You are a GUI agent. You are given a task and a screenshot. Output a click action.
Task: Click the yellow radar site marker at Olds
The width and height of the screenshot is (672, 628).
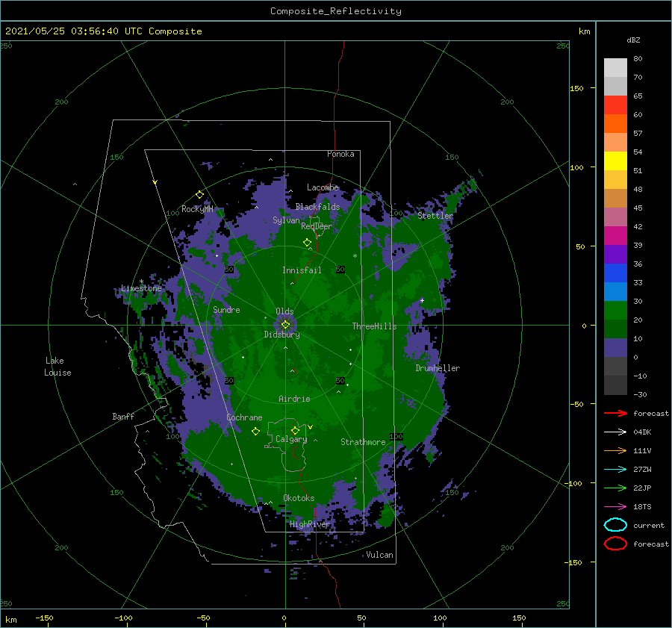[285, 325]
